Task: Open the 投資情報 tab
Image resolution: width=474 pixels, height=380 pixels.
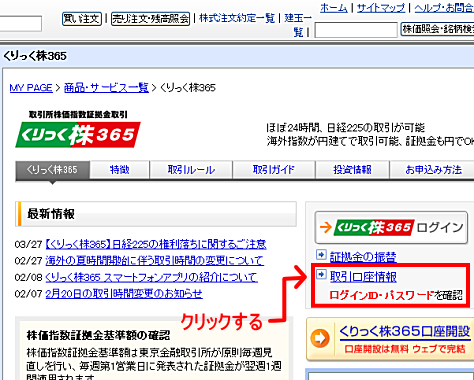Action: pyautogui.click(x=352, y=170)
